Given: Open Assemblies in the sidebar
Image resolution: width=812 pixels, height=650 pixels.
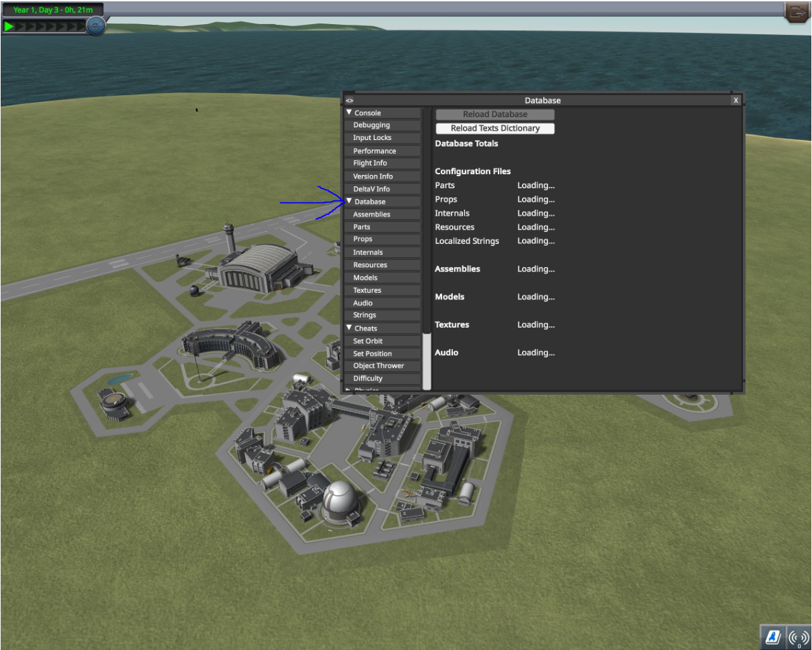Looking at the screenshot, I should 383,214.
